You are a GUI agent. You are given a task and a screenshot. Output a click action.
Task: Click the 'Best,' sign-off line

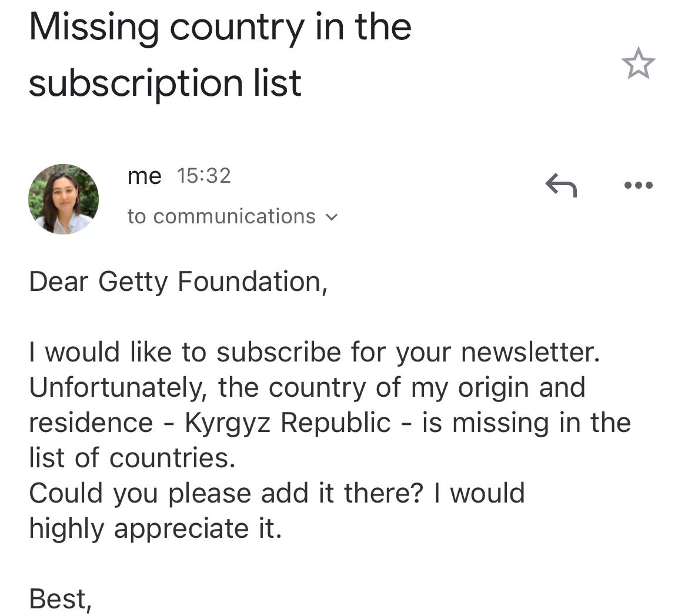coord(61,600)
